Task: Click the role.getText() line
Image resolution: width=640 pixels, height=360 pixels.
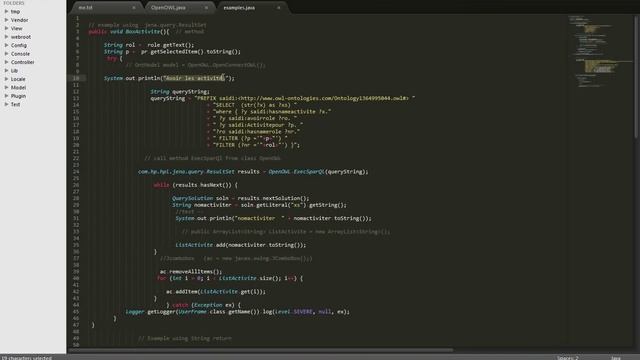Action: pyautogui.click(x=149, y=45)
